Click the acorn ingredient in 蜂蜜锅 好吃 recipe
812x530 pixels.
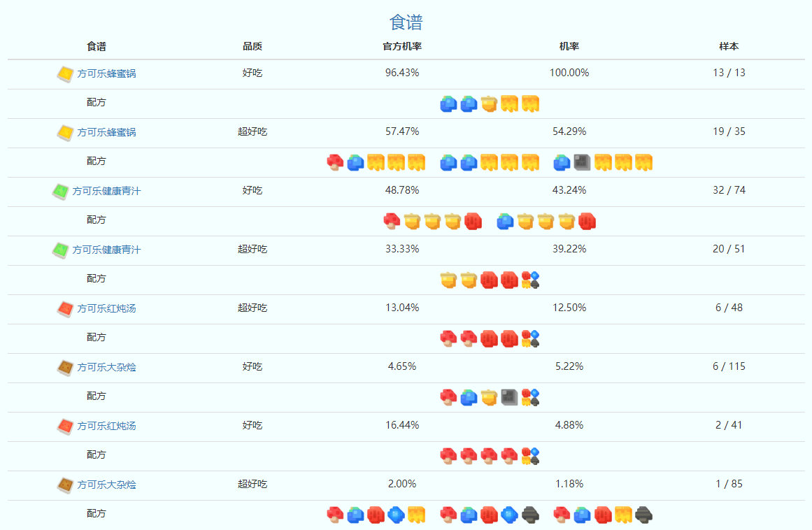click(x=489, y=103)
